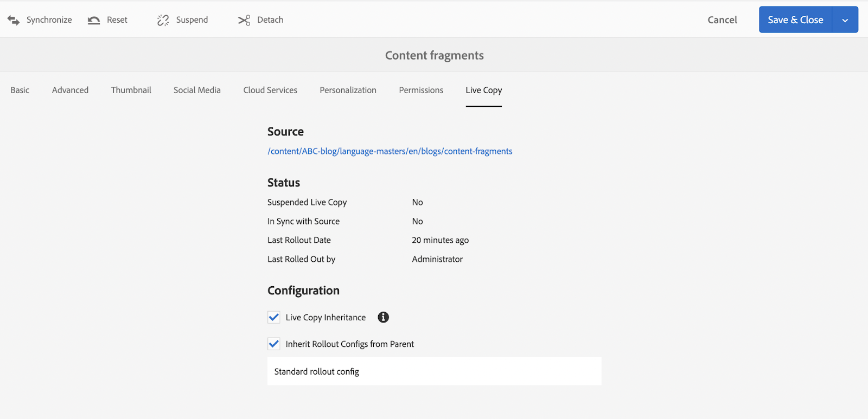Screen dimensions: 868x419
Task: Open the source content-fragments path link
Action: click(x=390, y=151)
